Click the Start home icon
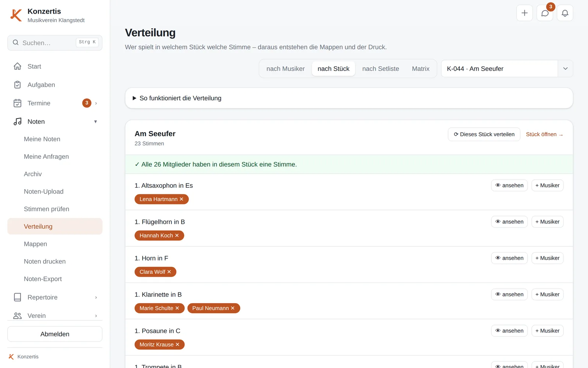Screen dimensions: 588x368 [17, 66]
